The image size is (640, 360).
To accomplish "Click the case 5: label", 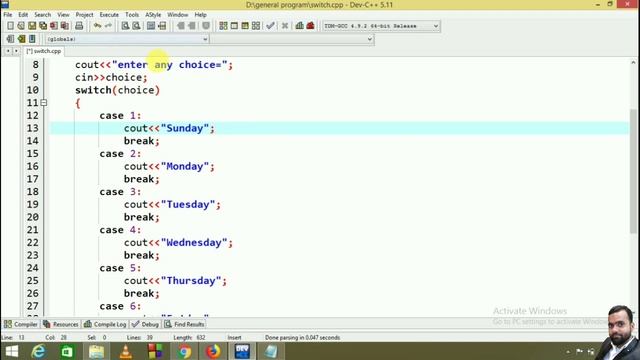I will (x=120, y=268).
